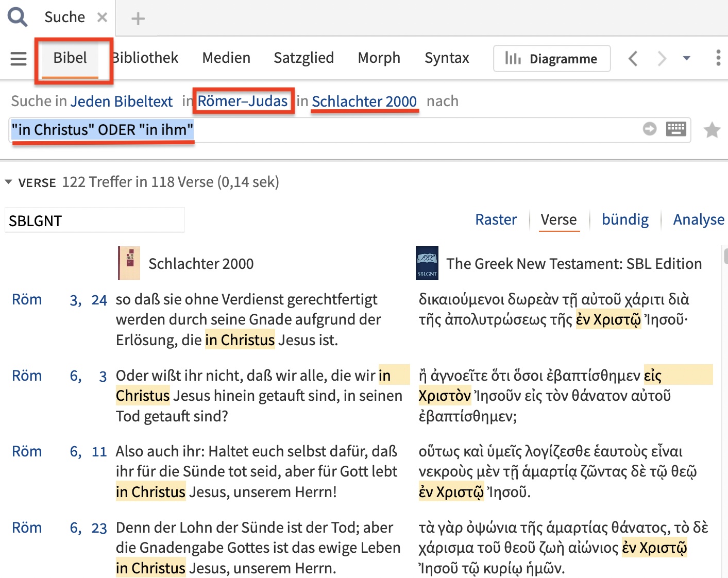The height and width of the screenshot is (578, 728).
Task: Click Greek 'ἐν Χριστῷ' in Röm 6,23
Action: click(655, 548)
